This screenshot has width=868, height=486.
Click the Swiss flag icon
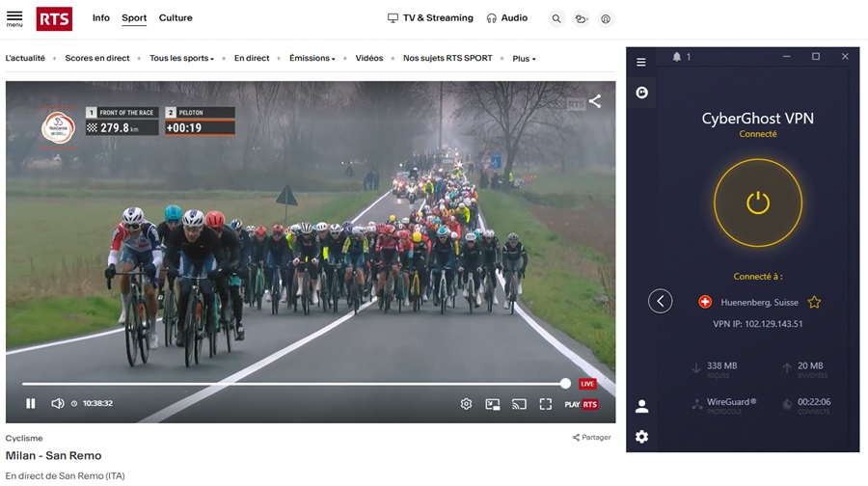pyautogui.click(x=705, y=302)
